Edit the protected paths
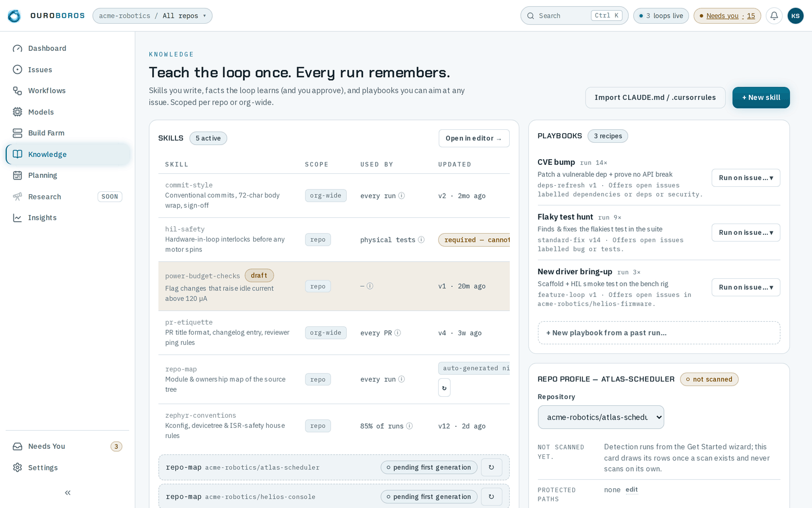The image size is (812, 508). [x=632, y=490]
